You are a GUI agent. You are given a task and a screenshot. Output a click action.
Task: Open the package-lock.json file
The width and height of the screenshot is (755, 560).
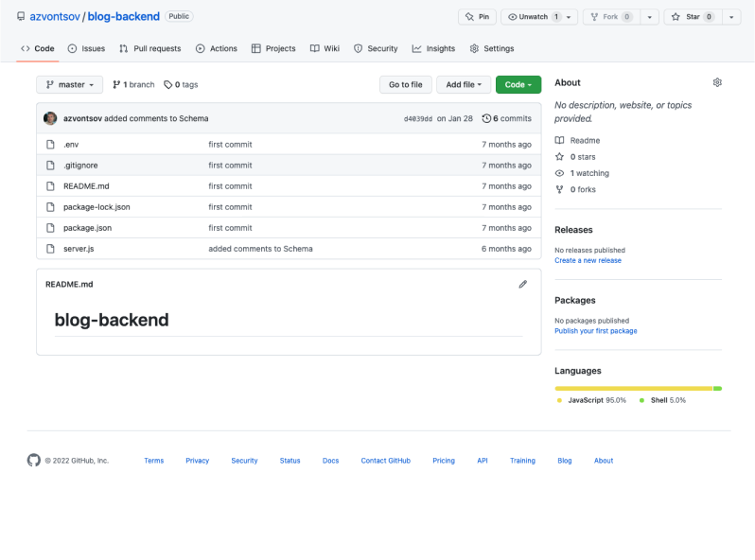97,207
